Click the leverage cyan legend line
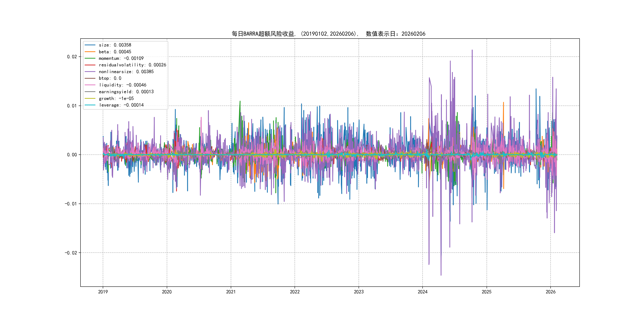 90,105
